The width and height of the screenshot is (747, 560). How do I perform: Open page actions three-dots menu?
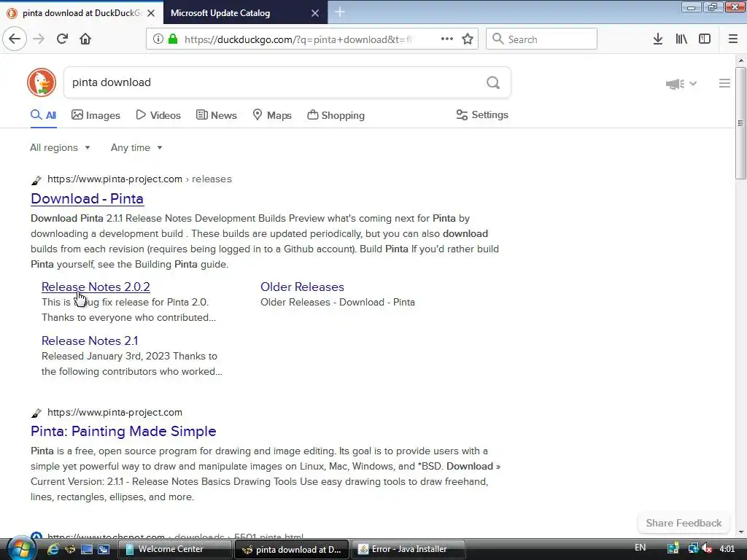(447, 39)
